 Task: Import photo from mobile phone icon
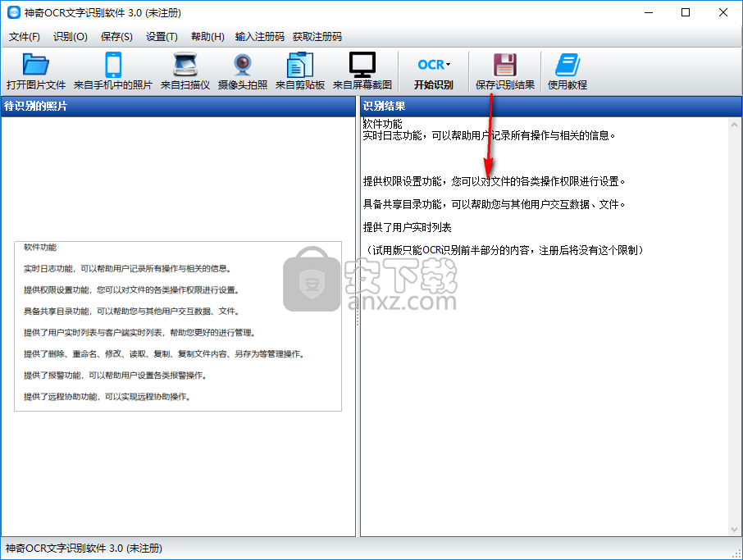[x=113, y=65]
